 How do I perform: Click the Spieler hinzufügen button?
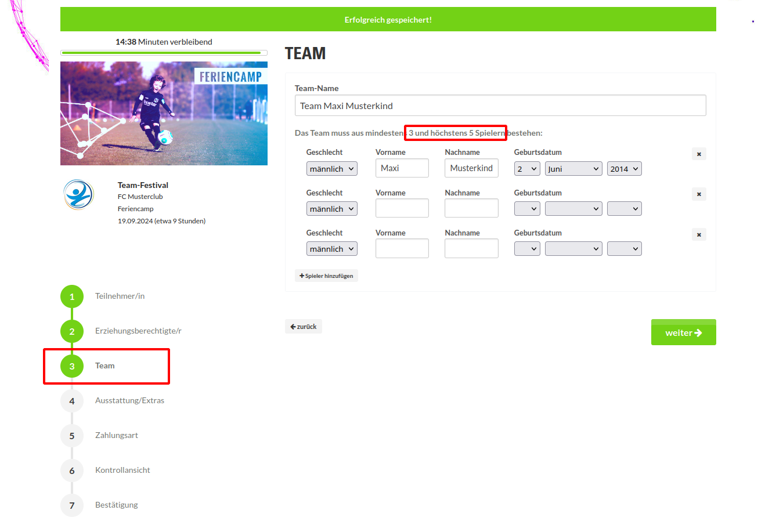(x=326, y=276)
